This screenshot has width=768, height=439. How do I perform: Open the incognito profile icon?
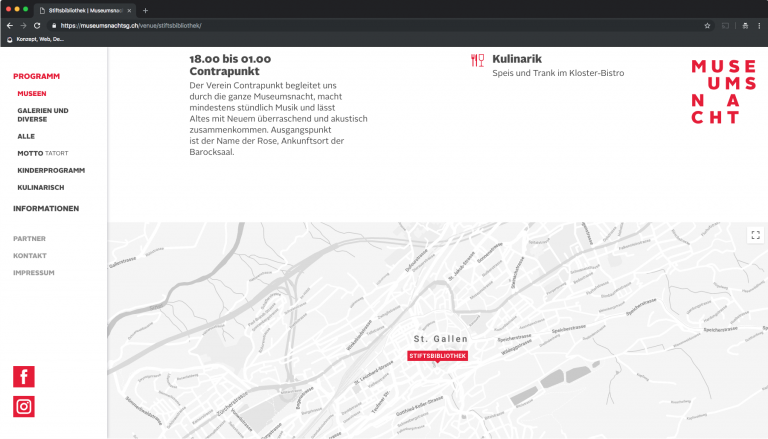745,25
